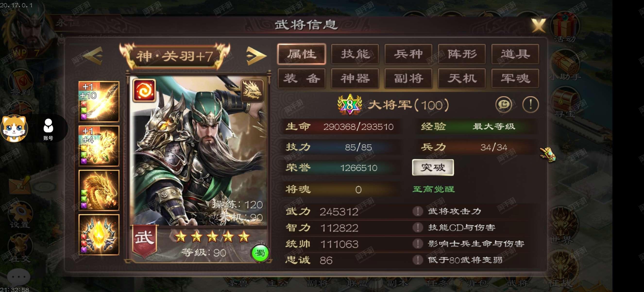Image resolution: width=644 pixels, height=292 pixels.
Task: Click the green 蜀 faction badge
Action: (x=260, y=253)
